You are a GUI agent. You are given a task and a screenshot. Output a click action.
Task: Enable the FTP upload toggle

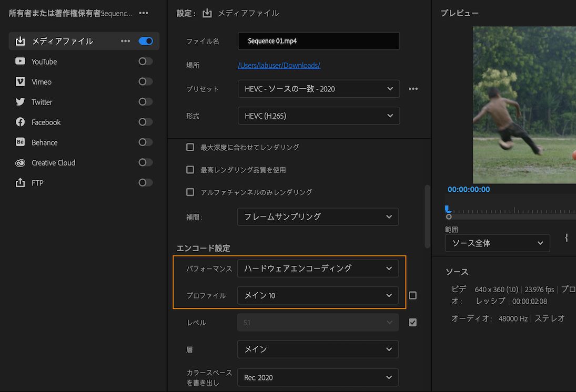(146, 182)
